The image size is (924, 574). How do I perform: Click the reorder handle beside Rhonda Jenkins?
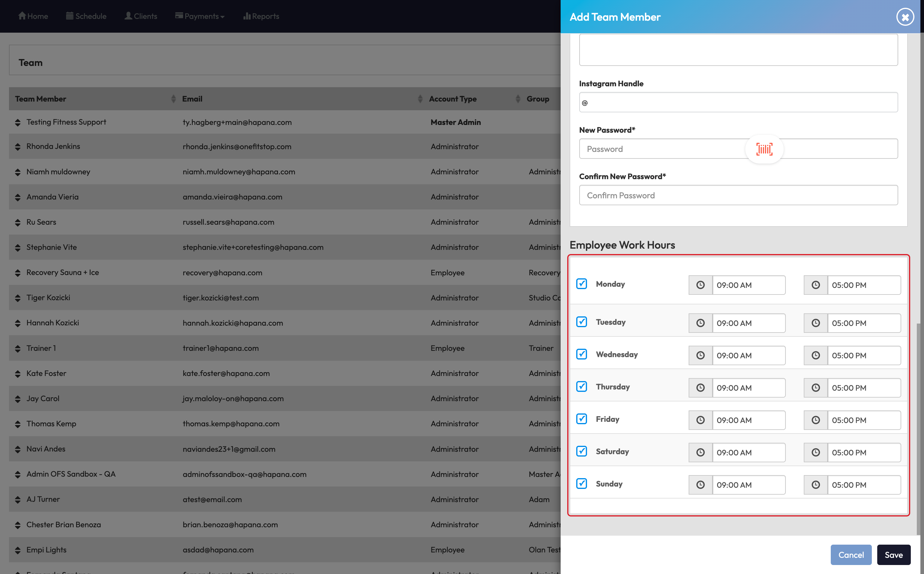click(17, 146)
